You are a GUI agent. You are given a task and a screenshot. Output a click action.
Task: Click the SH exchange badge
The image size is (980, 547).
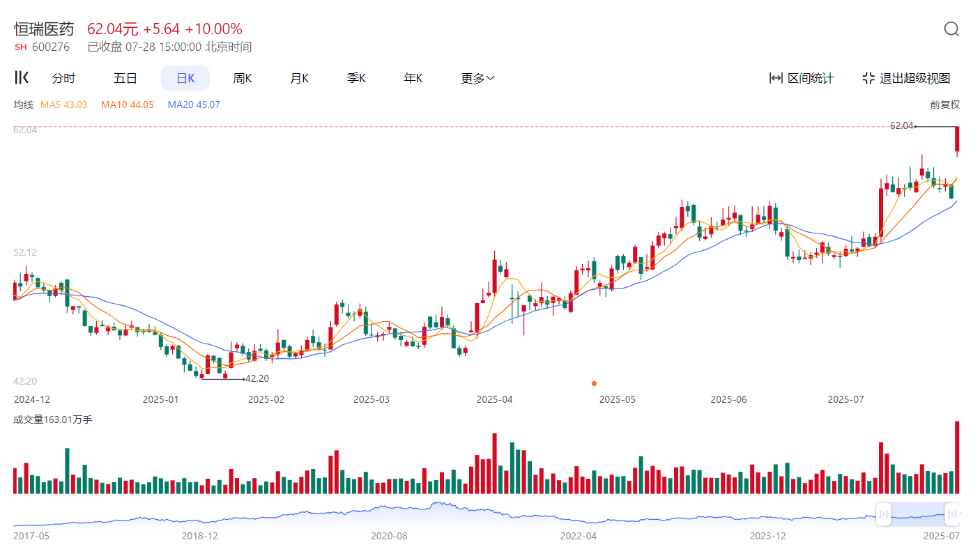[20, 47]
